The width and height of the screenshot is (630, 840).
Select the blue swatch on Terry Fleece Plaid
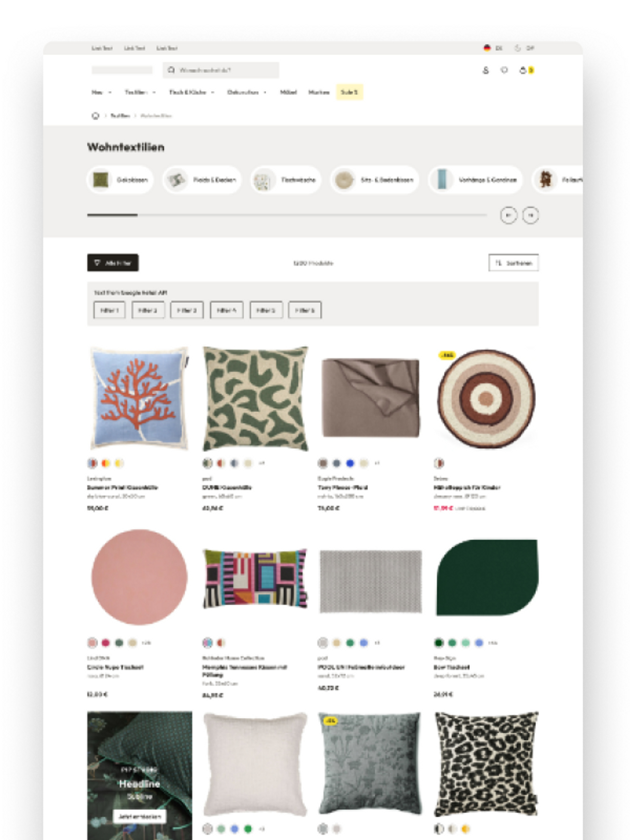[x=350, y=463]
